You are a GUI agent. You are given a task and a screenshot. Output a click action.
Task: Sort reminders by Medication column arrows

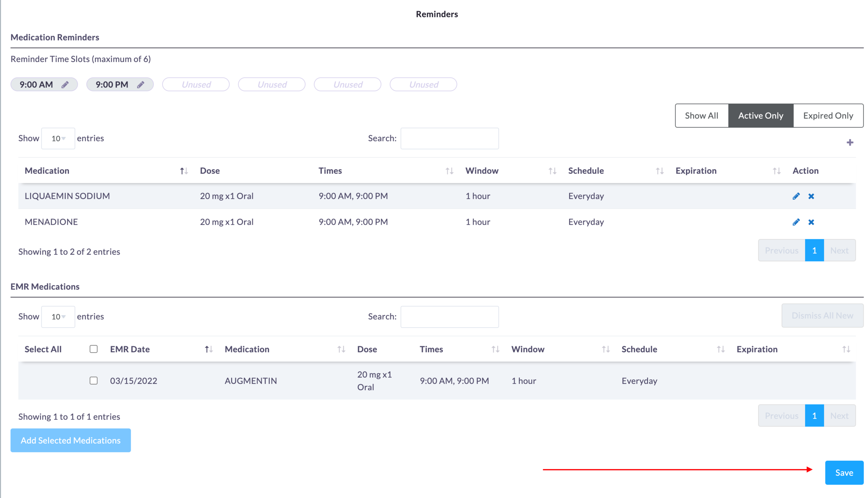click(x=184, y=171)
